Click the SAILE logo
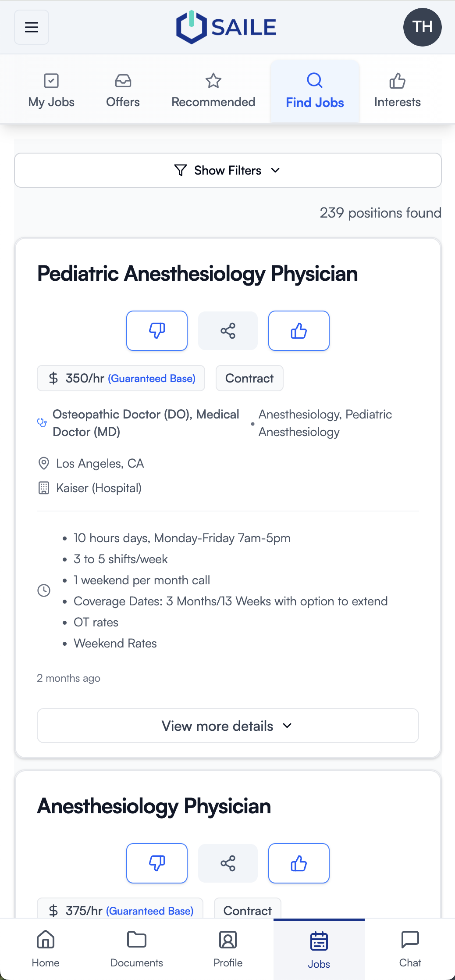The image size is (455, 980). tap(226, 27)
